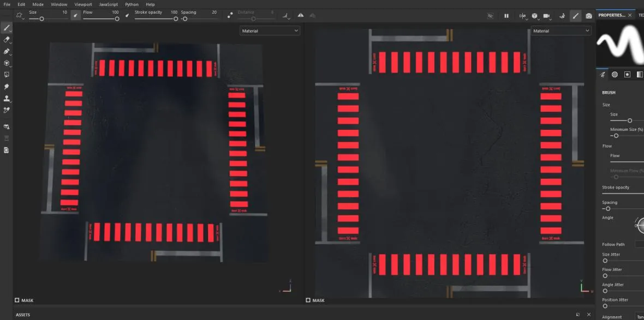Open Material dropdown in left viewport
Image resolution: width=644 pixels, height=320 pixels.
click(270, 31)
